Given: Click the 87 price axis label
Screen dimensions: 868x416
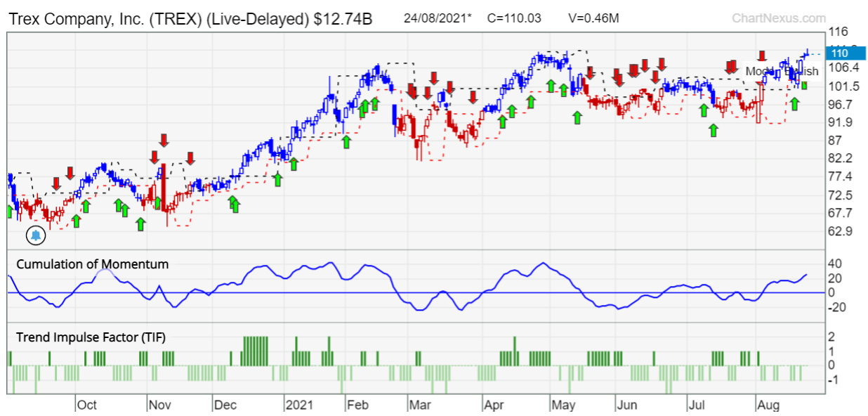Looking at the screenshot, I should pos(836,141).
